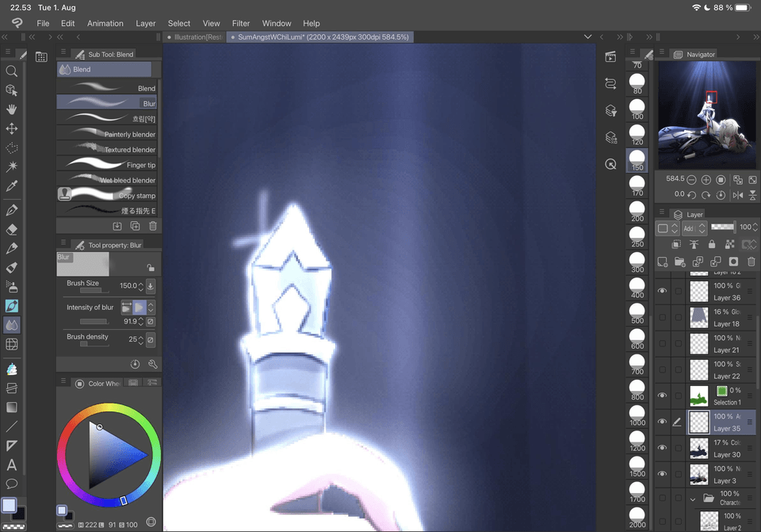Image resolution: width=761 pixels, height=532 pixels.
Task: Hide Layer 30 visibility eye
Action: point(663,448)
